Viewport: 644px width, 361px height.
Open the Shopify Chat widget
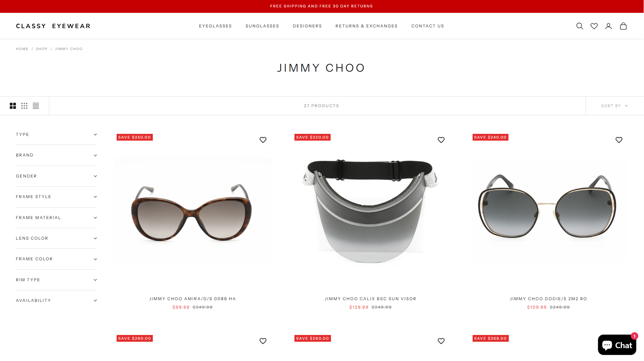click(617, 345)
